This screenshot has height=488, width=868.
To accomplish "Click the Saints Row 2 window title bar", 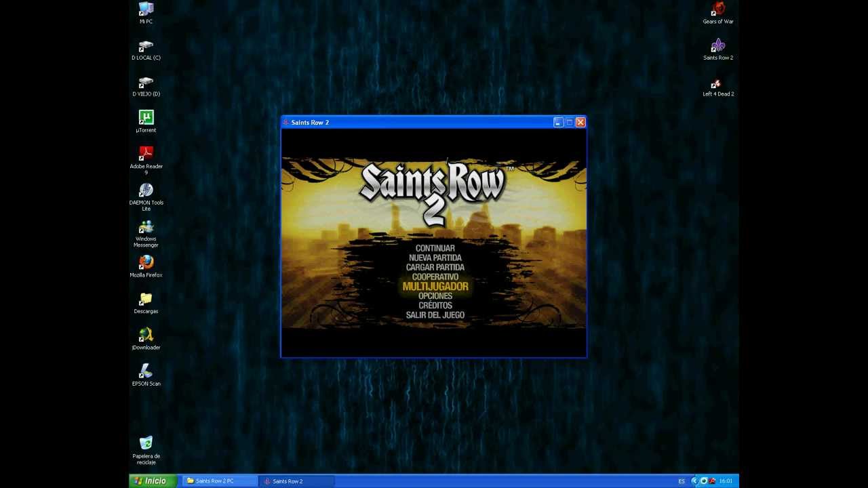I will coord(434,123).
